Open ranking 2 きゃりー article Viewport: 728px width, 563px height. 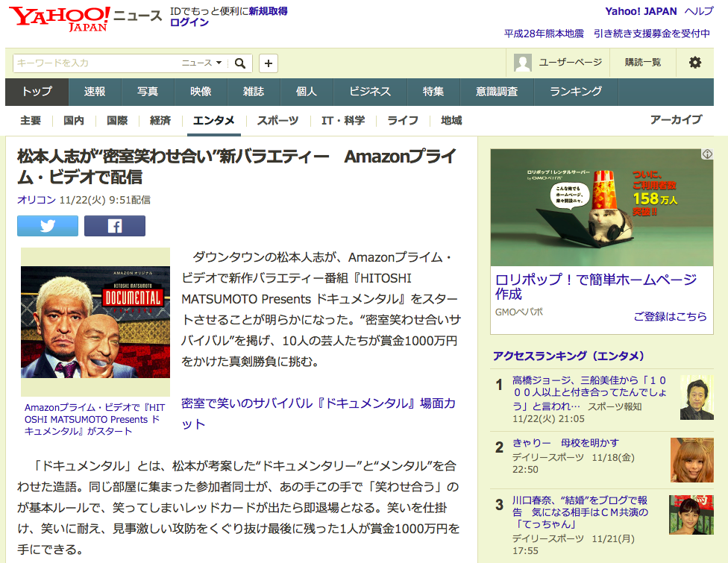(x=565, y=443)
